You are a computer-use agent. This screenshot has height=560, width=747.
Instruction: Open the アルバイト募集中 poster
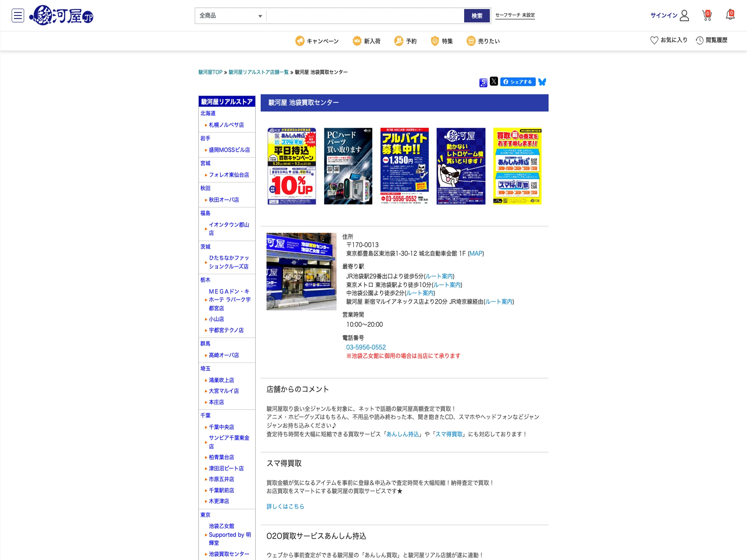405,166
